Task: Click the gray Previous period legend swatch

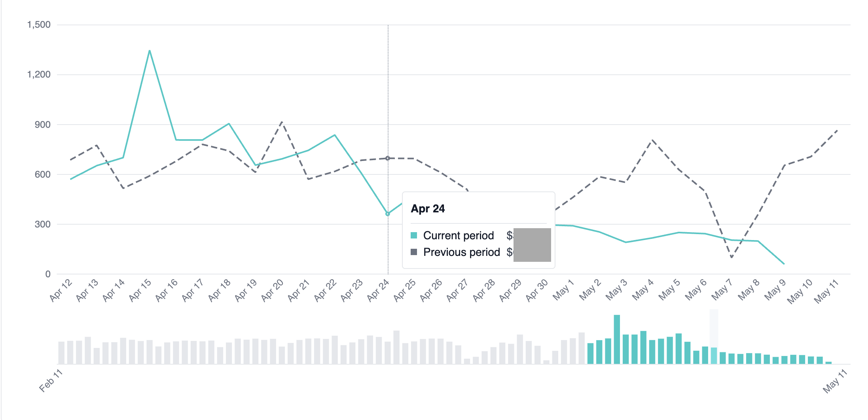Action: (x=414, y=252)
